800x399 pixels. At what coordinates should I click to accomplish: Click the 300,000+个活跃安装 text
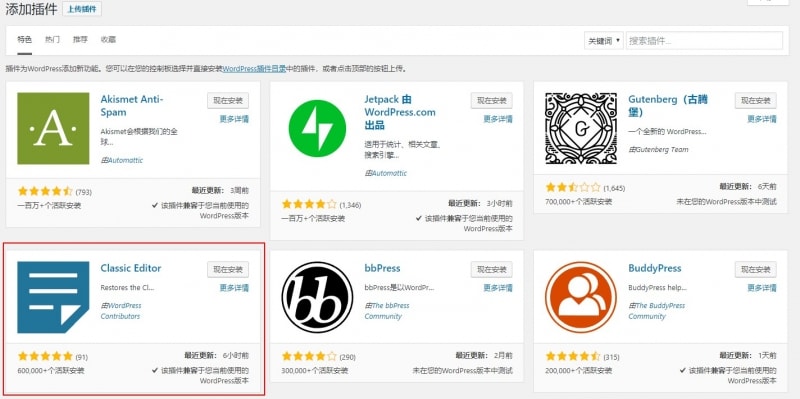click(x=315, y=370)
